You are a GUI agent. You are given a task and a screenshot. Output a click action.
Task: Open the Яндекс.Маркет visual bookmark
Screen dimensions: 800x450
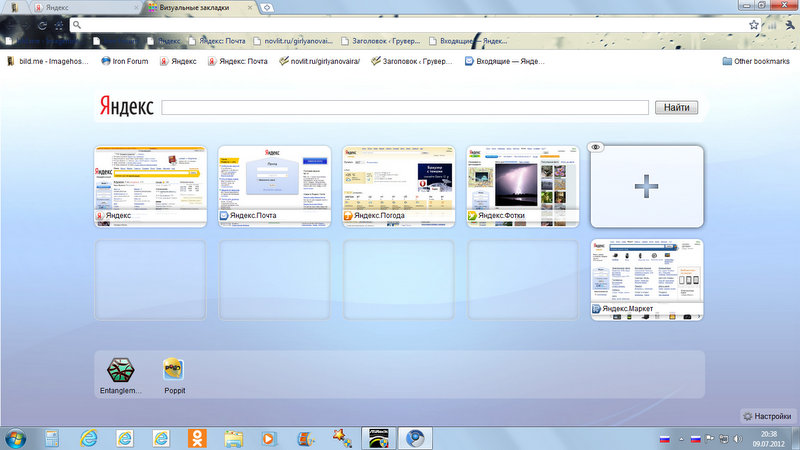(x=647, y=280)
